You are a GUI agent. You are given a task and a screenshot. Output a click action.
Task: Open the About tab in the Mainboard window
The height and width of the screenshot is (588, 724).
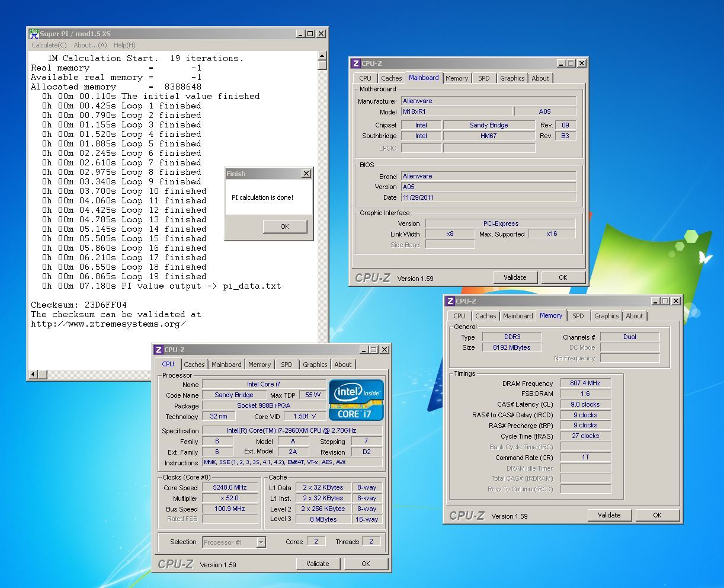540,78
